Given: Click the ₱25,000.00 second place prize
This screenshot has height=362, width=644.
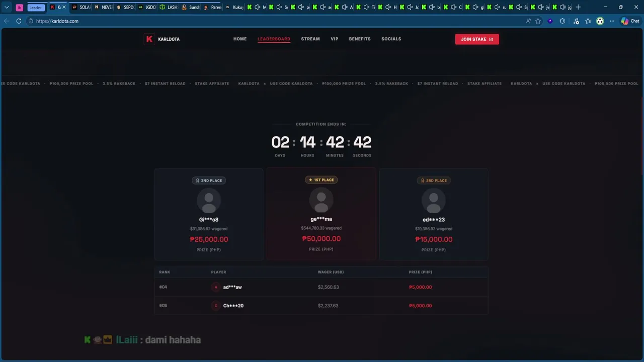Looking at the screenshot, I should (x=209, y=239).
